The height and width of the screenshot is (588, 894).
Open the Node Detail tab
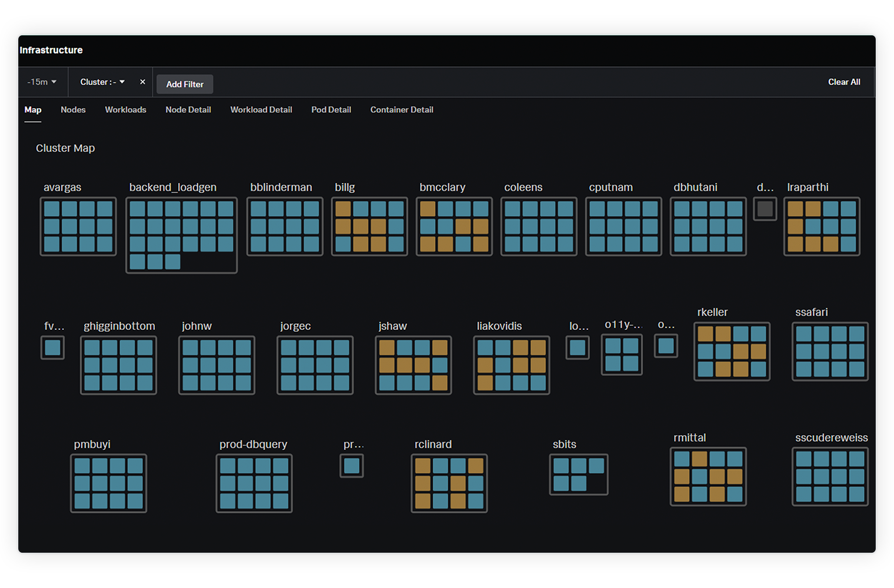pyautogui.click(x=188, y=110)
